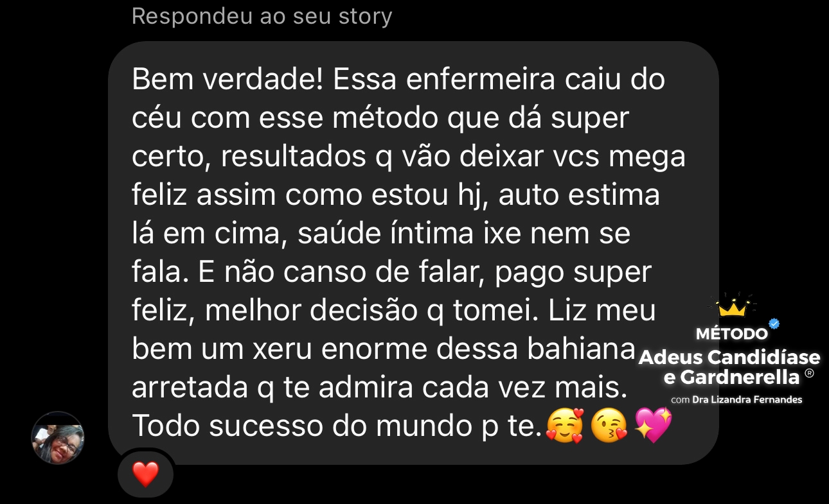Tap the red heart reaction under message
This screenshot has height=504, width=829.
[x=145, y=474]
